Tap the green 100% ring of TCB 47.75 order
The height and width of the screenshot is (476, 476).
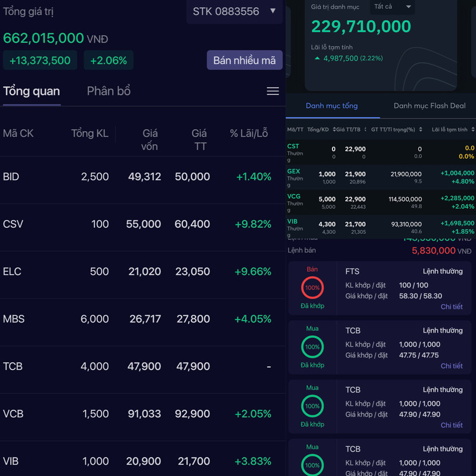(x=312, y=347)
